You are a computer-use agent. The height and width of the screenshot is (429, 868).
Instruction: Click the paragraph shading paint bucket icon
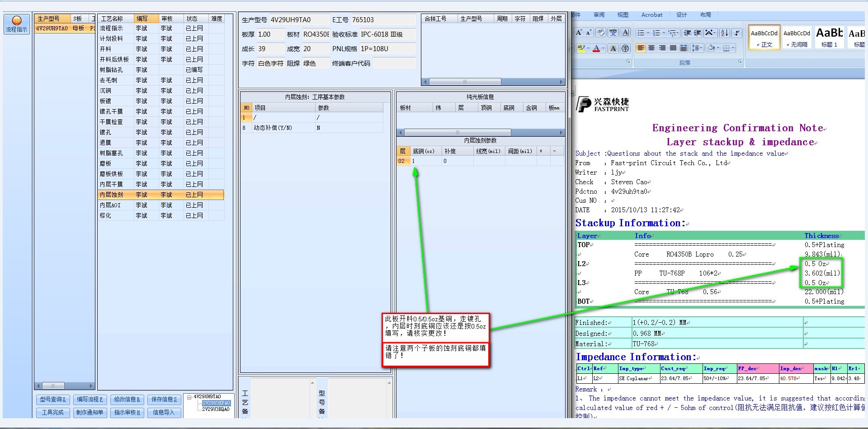click(711, 48)
